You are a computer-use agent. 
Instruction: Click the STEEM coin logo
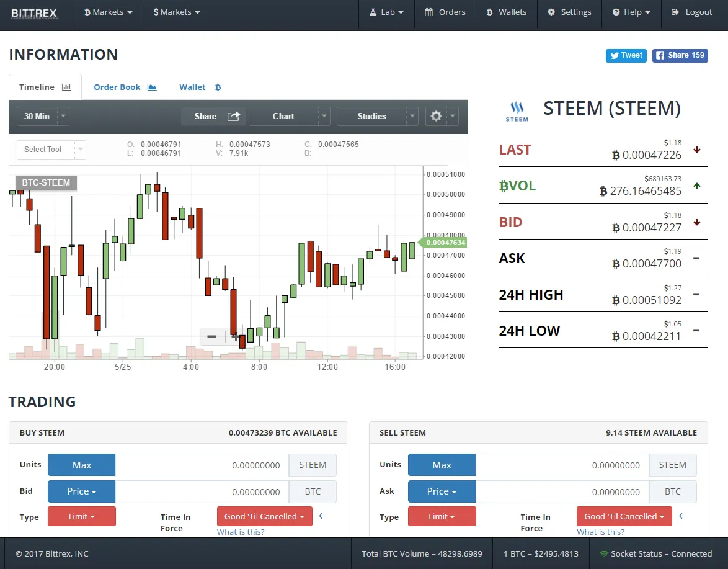pyautogui.click(x=517, y=112)
